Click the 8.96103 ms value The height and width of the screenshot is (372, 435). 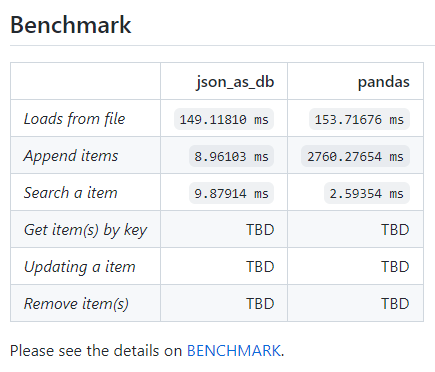pyautogui.click(x=231, y=156)
